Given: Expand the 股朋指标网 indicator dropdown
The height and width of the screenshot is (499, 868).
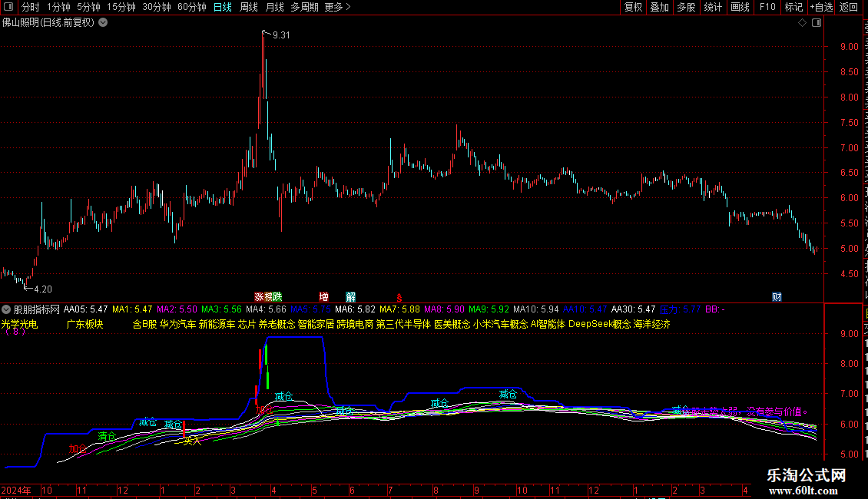Looking at the screenshot, I should (6, 310).
